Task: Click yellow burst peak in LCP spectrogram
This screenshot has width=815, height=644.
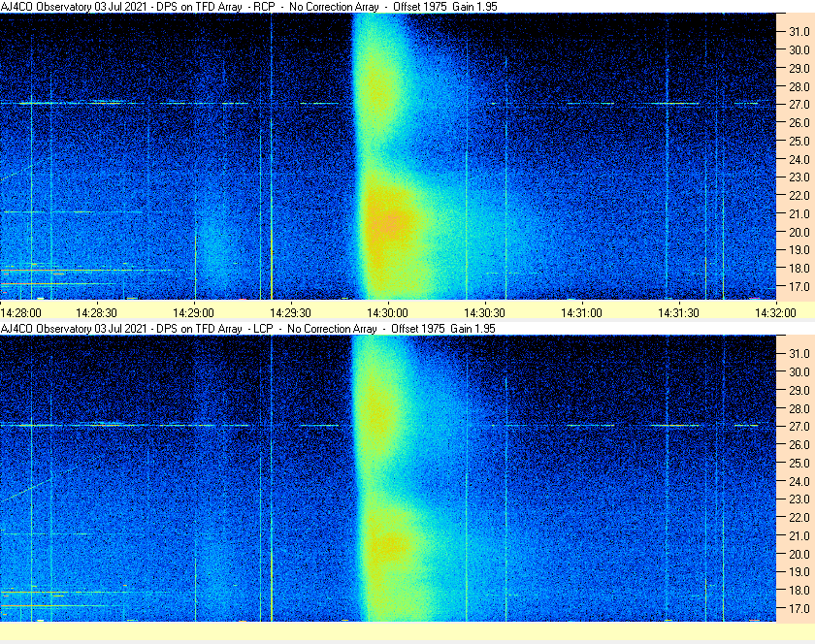Action: pyautogui.click(x=389, y=544)
